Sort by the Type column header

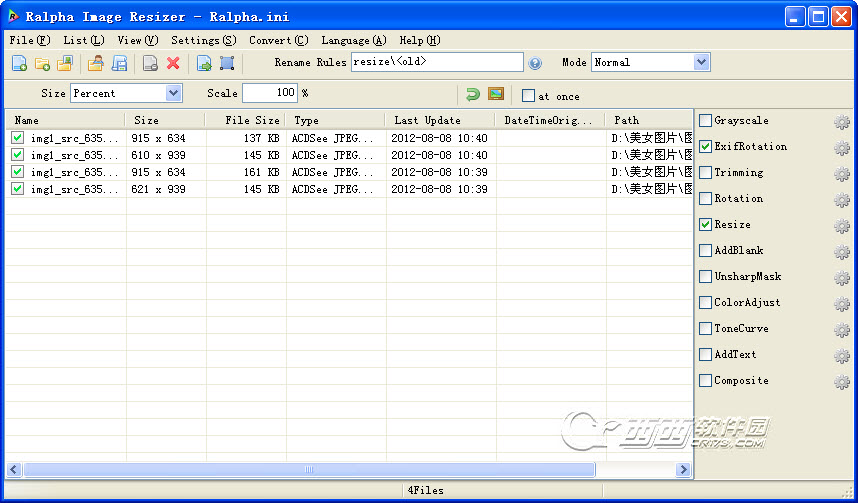(x=336, y=120)
